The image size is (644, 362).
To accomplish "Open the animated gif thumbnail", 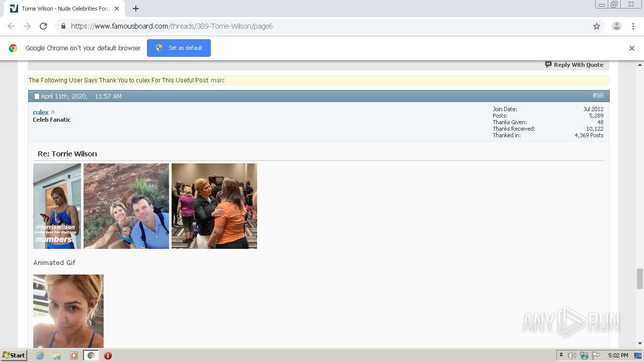I will 68,311.
